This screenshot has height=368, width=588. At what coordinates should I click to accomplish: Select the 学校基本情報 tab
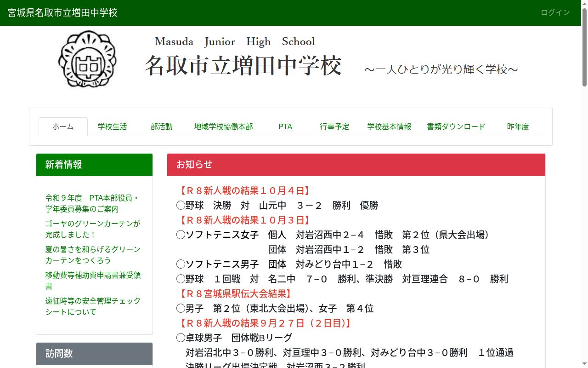[x=389, y=126]
